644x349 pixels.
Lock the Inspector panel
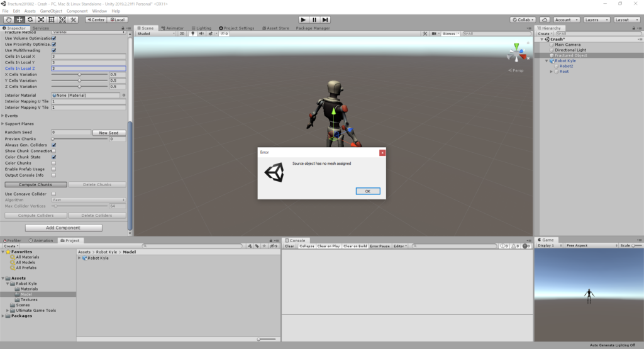pos(123,28)
